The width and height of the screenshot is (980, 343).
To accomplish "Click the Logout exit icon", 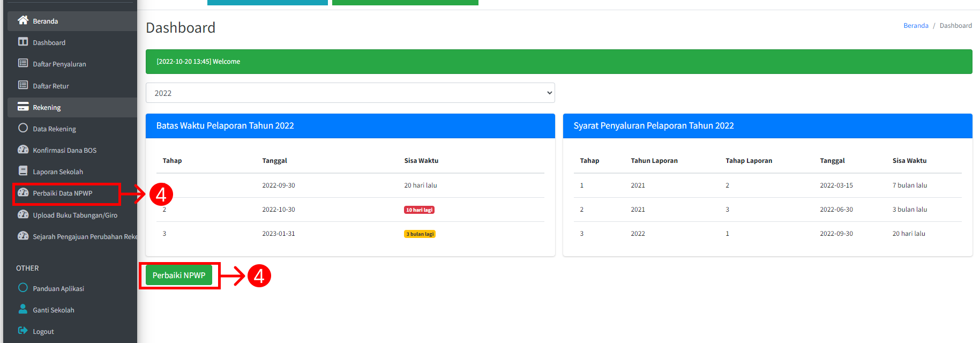I will pyautogui.click(x=23, y=331).
